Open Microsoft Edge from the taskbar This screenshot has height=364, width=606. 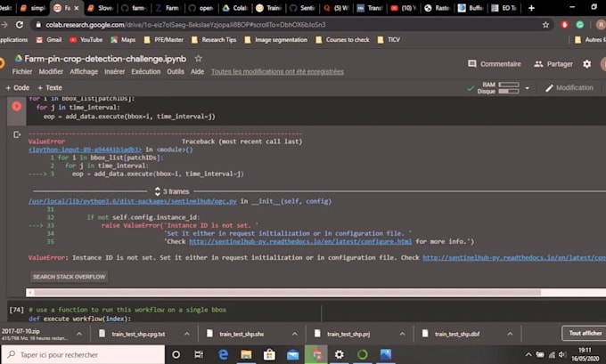tap(223, 354)
